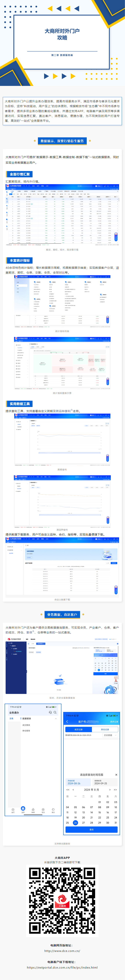Select date 25 in the calendar
125x980 pixels.
(67, 822)
